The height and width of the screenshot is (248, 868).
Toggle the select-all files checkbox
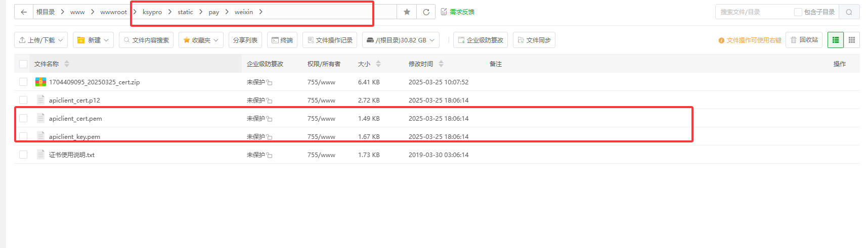point(23,64)
